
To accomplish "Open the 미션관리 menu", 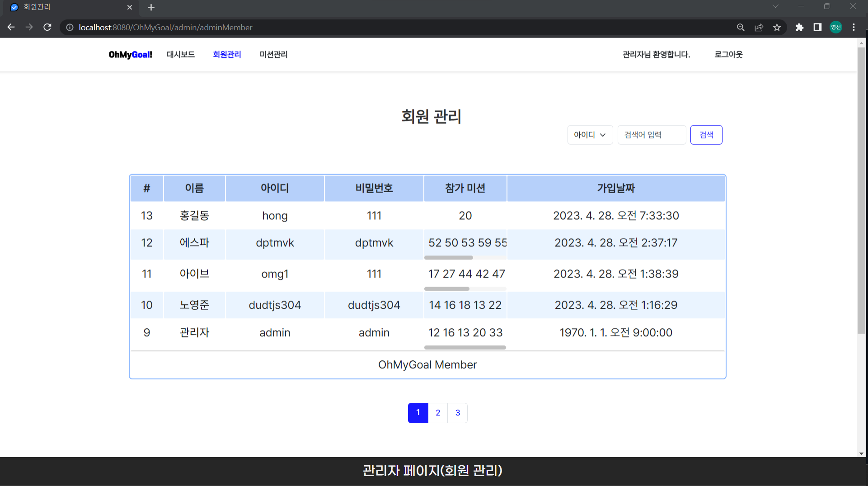I will [273, 55].
